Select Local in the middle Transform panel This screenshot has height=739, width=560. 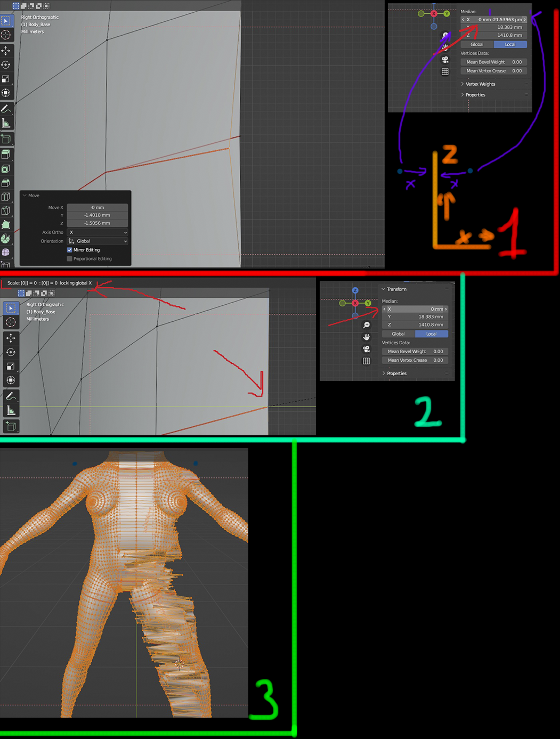point(432,334)
